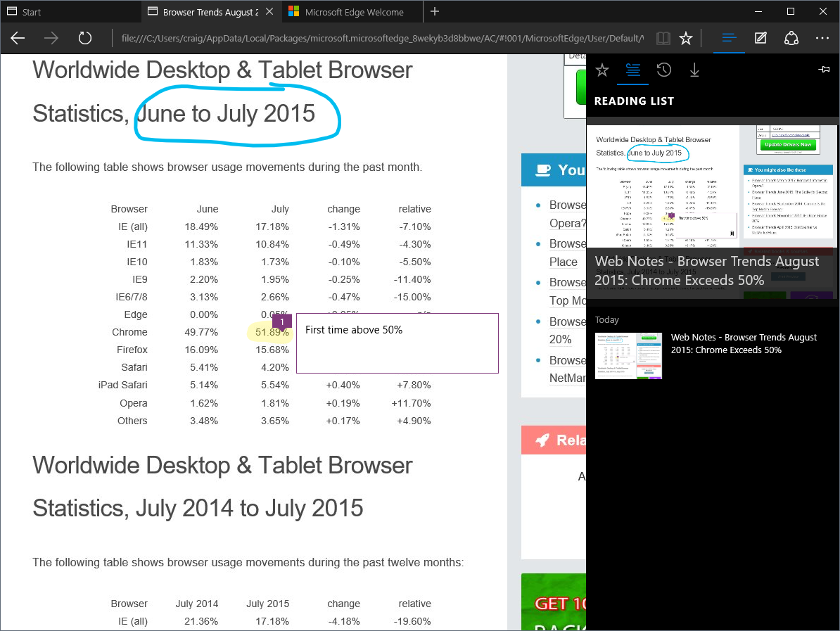Screen dimensions: 840x631
Task: Open the Hub panel icon
Action: pyautogui.click(x=729, y=38)
